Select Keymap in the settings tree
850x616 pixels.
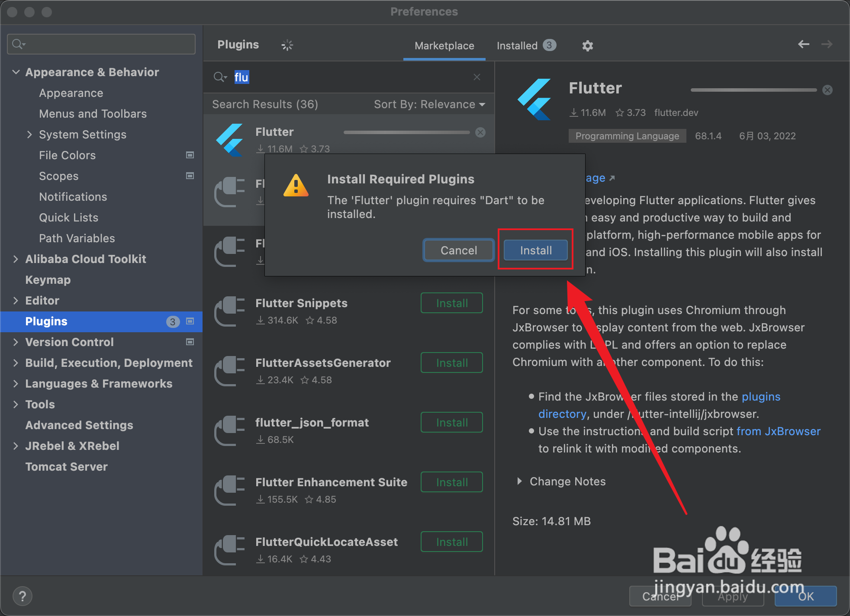[48, 279]
